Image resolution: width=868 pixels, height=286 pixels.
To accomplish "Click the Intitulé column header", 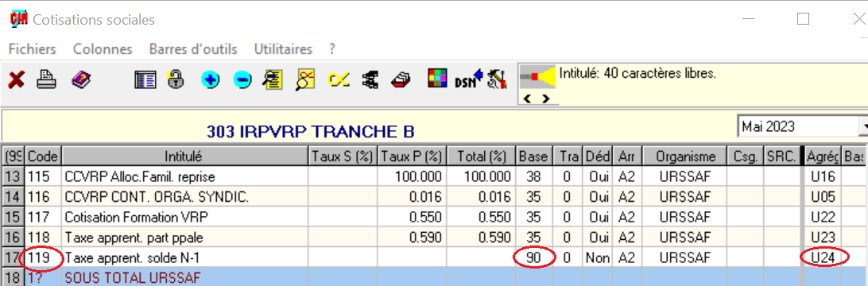I will pyautogui.click(x=185, y=157).
